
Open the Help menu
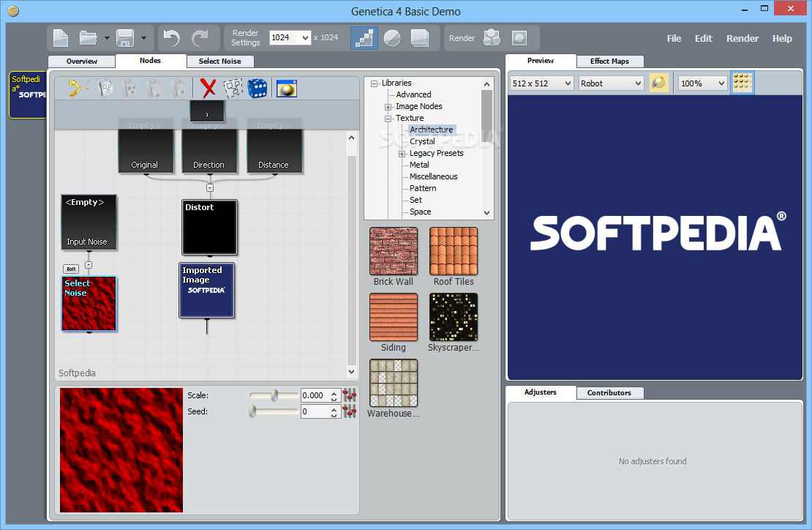point(782,38)
